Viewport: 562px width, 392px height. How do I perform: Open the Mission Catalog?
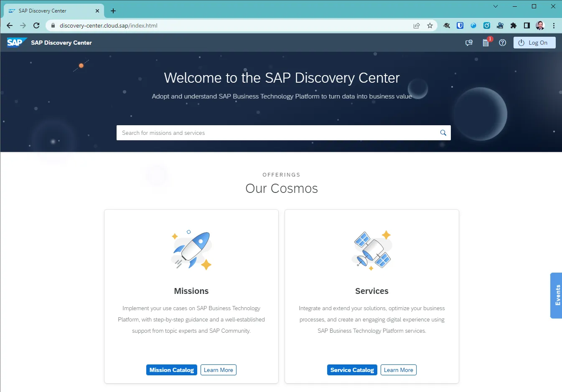coord(171,370)
